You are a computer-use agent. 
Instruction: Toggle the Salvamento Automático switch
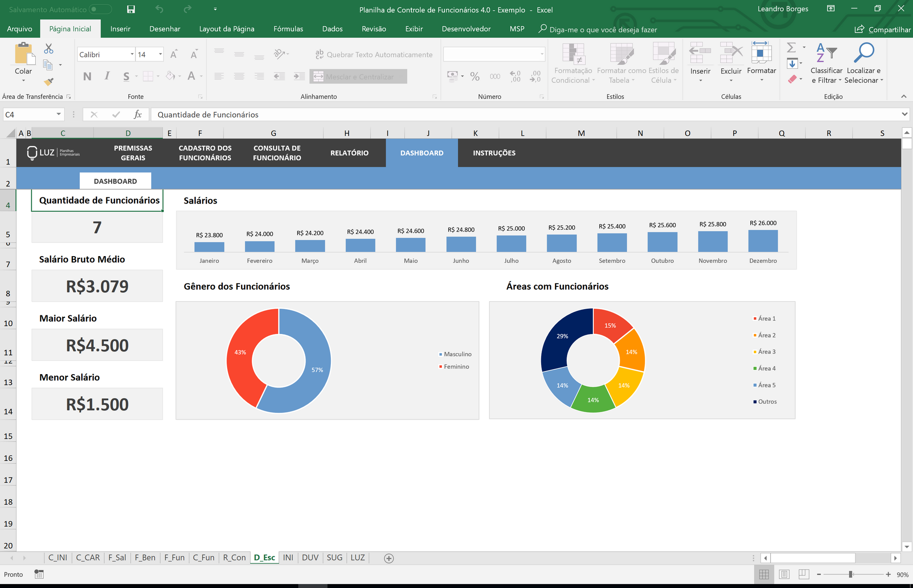click(100, 9)
